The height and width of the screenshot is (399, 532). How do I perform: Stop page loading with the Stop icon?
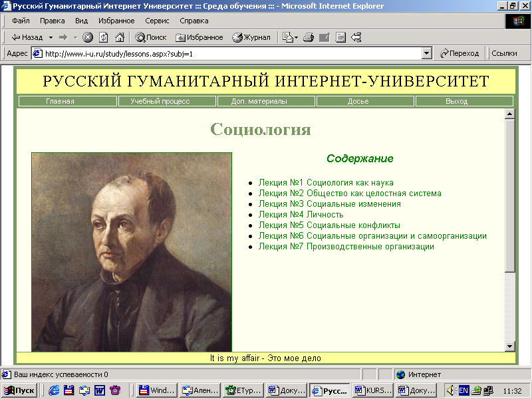(88, 37)
